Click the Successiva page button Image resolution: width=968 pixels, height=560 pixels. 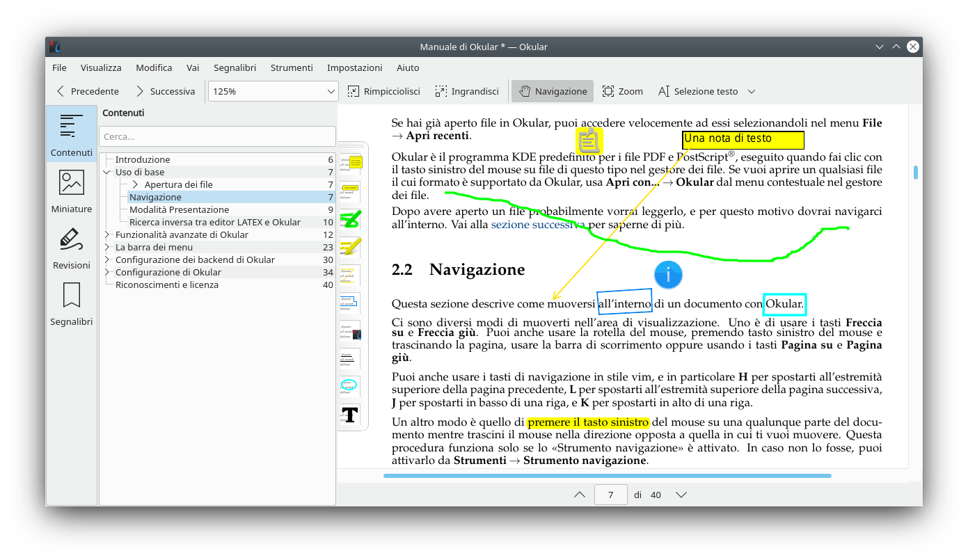pos(165,91)
